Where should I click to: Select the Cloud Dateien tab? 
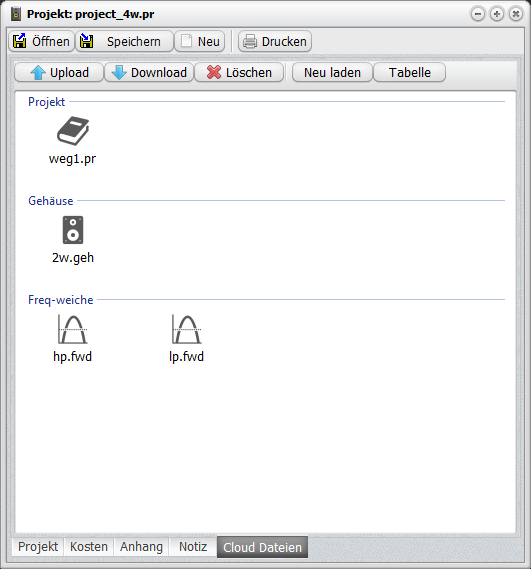(262, 547)
